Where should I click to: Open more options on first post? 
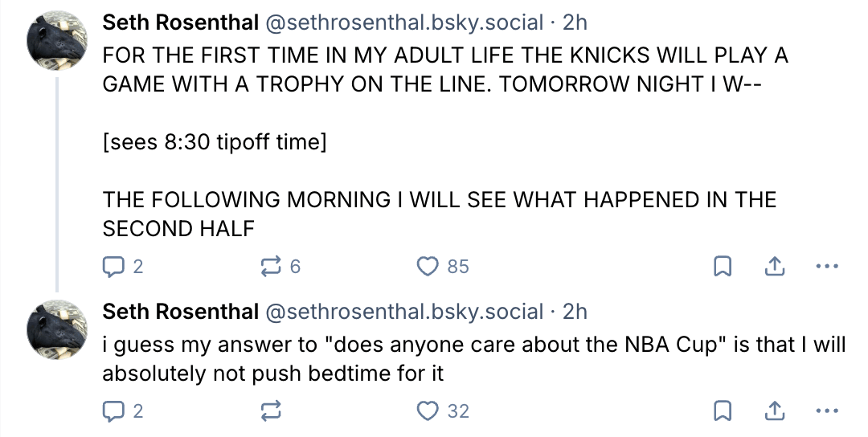coord(826,267)
